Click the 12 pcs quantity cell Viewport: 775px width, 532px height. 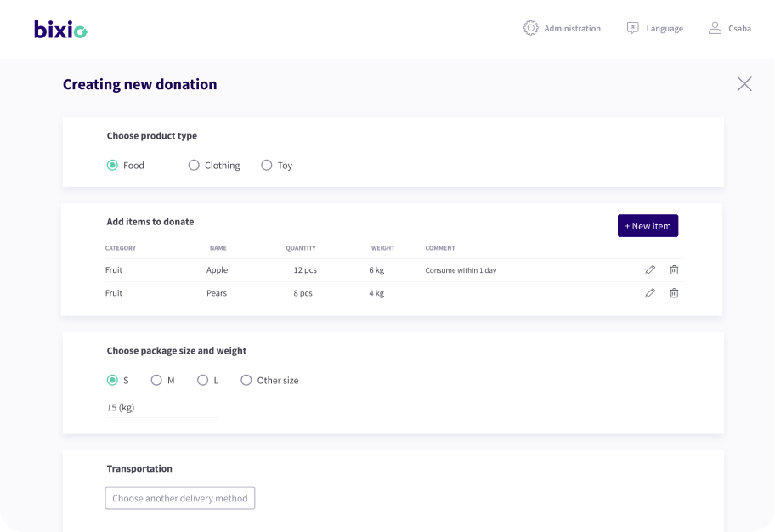[305, 270]
